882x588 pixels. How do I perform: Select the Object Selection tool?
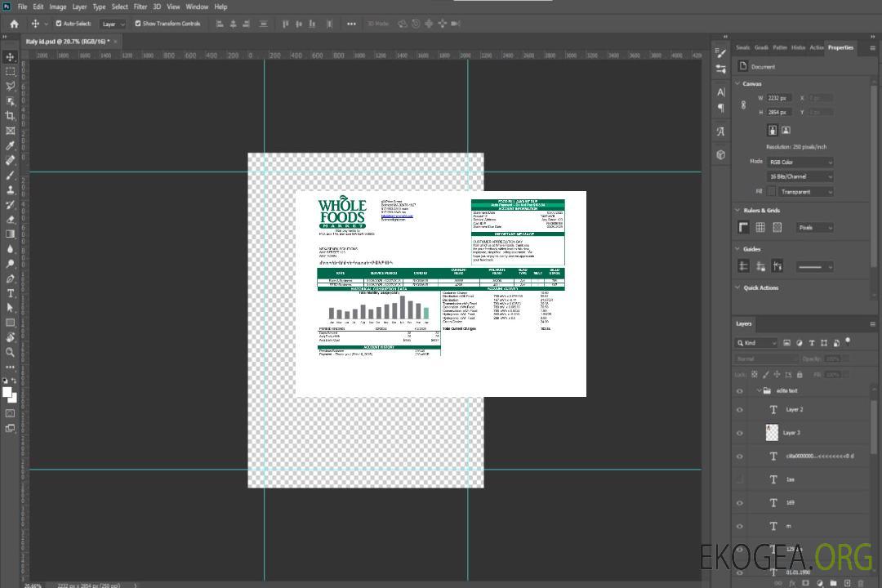tap(10, 101)
